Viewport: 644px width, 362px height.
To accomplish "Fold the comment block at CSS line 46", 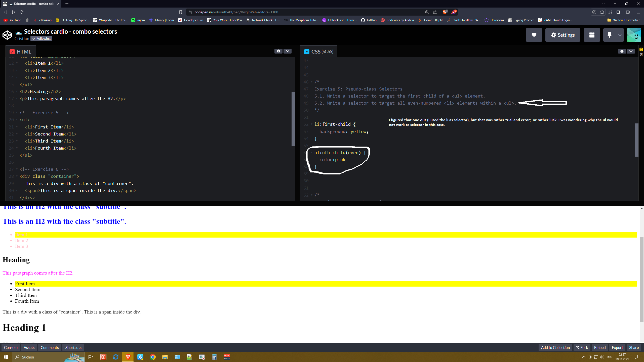I will tap(312, 82).
